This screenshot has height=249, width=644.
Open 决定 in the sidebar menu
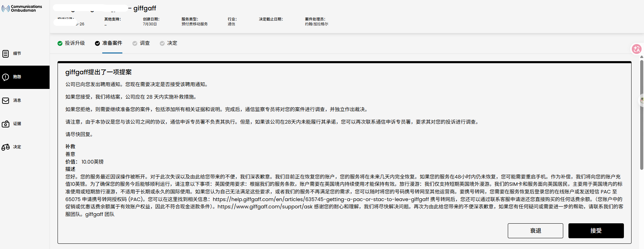(x=17, y=147)
